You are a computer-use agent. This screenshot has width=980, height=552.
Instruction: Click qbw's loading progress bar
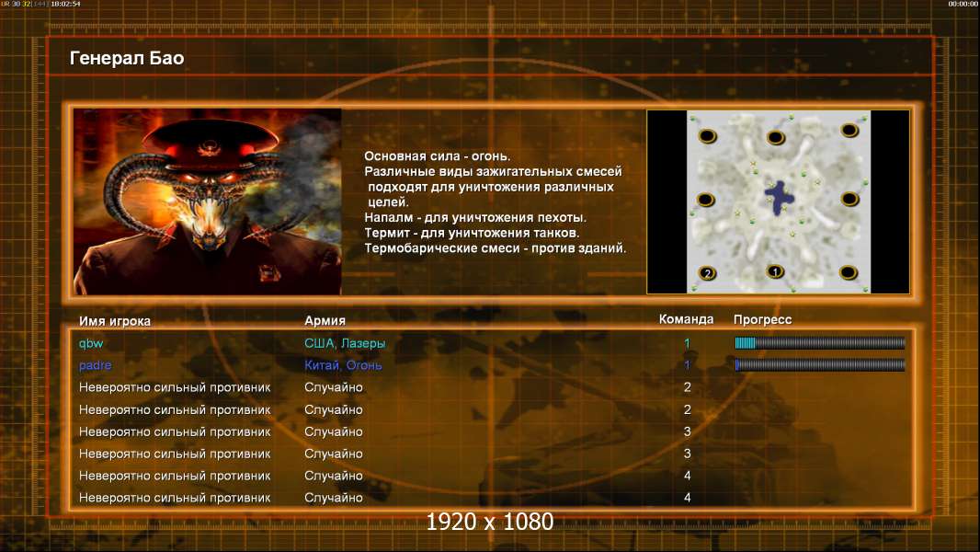[x=820, y=342]
